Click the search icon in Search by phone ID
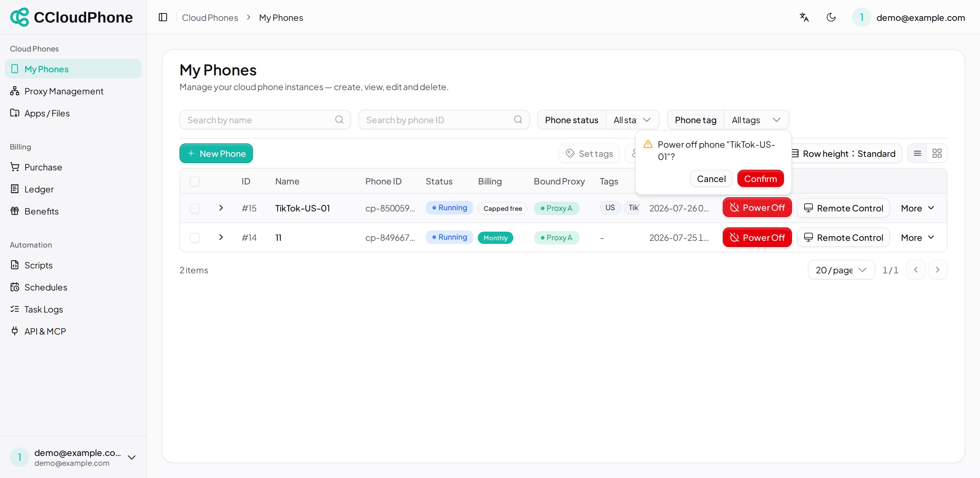980x478 pixels. [x=518, y=120]
